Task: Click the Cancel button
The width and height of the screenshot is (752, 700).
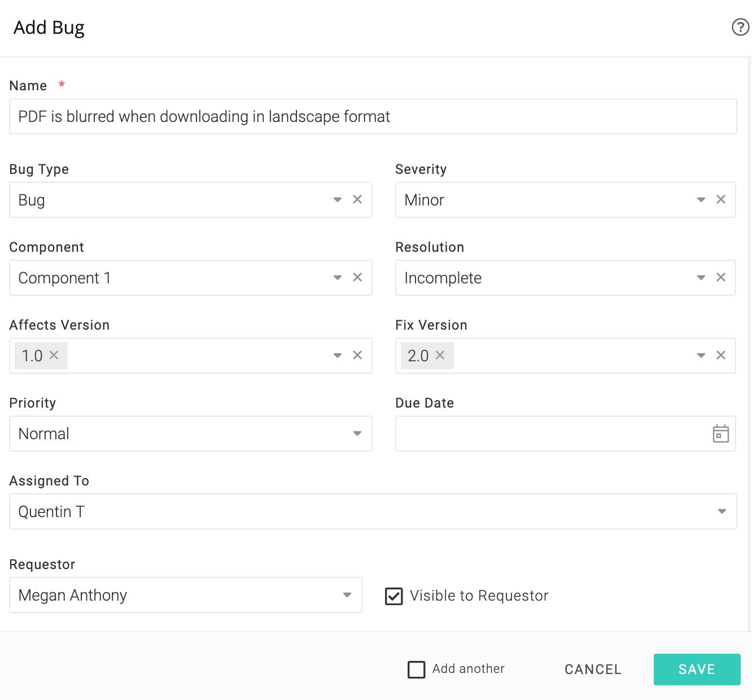Action: (x=593, y=670)
